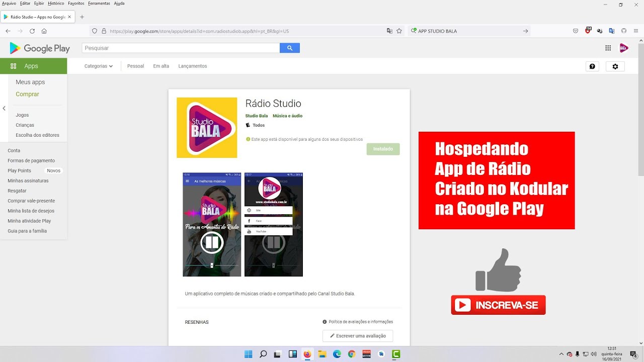Show hidden system tray icons
Image resolution: width=644 pixels, height=362 pixels.
coord(561,354)
